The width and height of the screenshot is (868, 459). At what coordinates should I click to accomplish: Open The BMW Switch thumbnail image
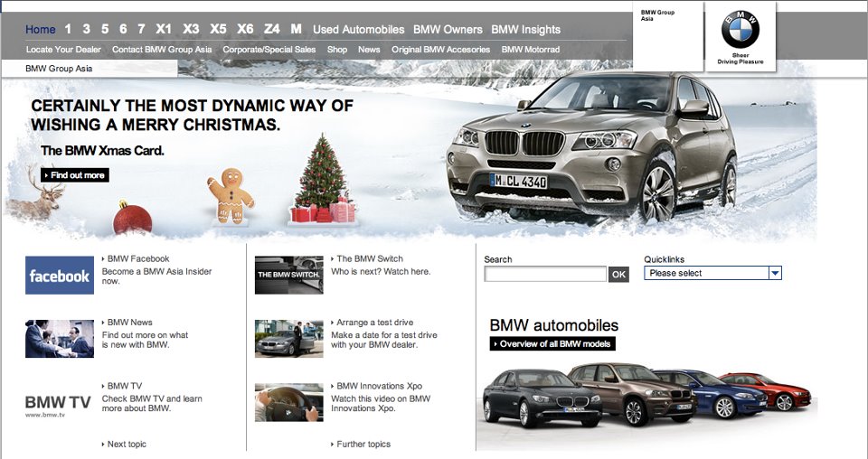point(289,275)
